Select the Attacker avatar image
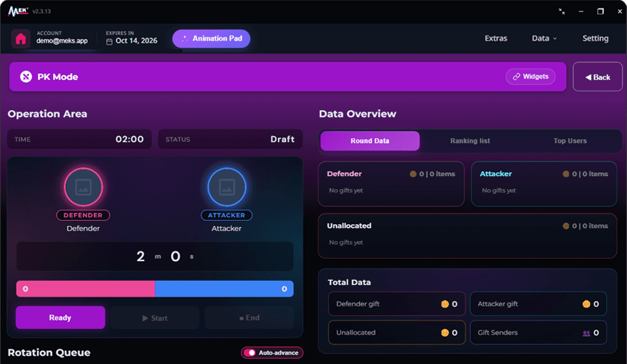The height and width of the screenshot is (364, 627). pos(227,187)
